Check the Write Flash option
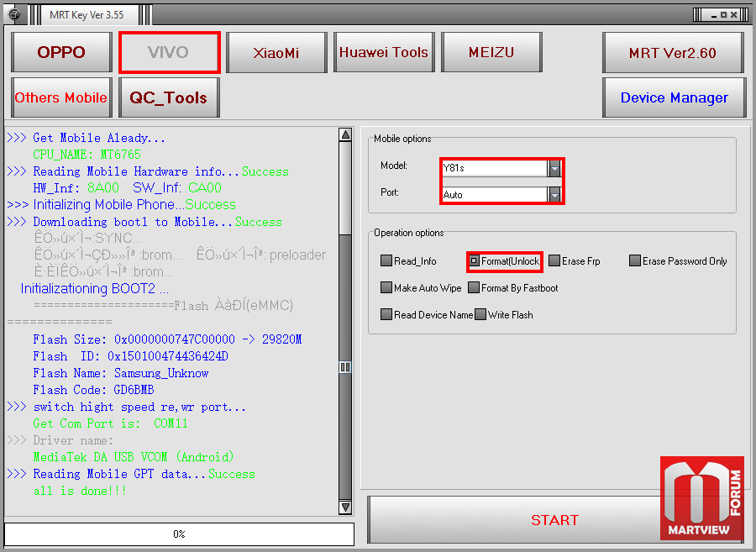Image resolution: width=756 pixels, height=552 pixels. (x=480, y=315)
